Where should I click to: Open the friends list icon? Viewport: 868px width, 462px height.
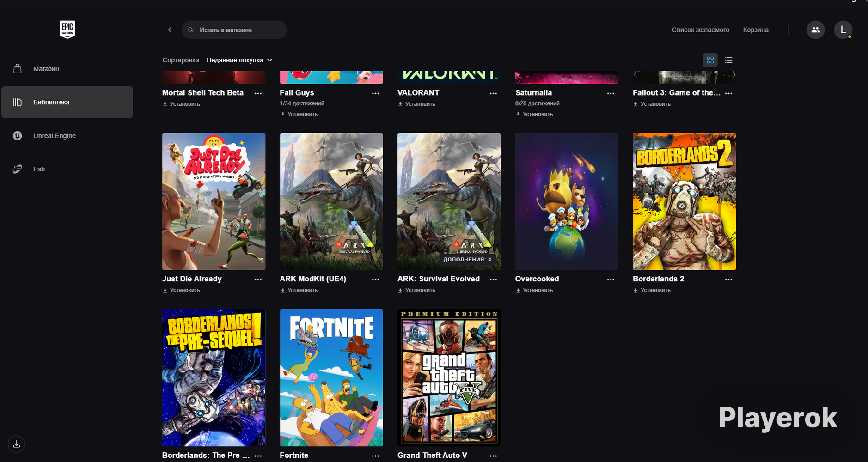click(x=815, y=30)
